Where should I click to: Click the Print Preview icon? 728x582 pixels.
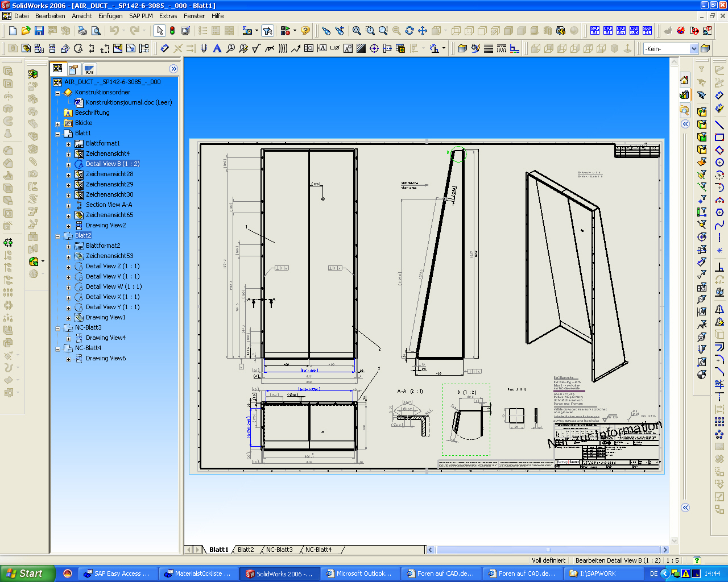coord(96,31)
